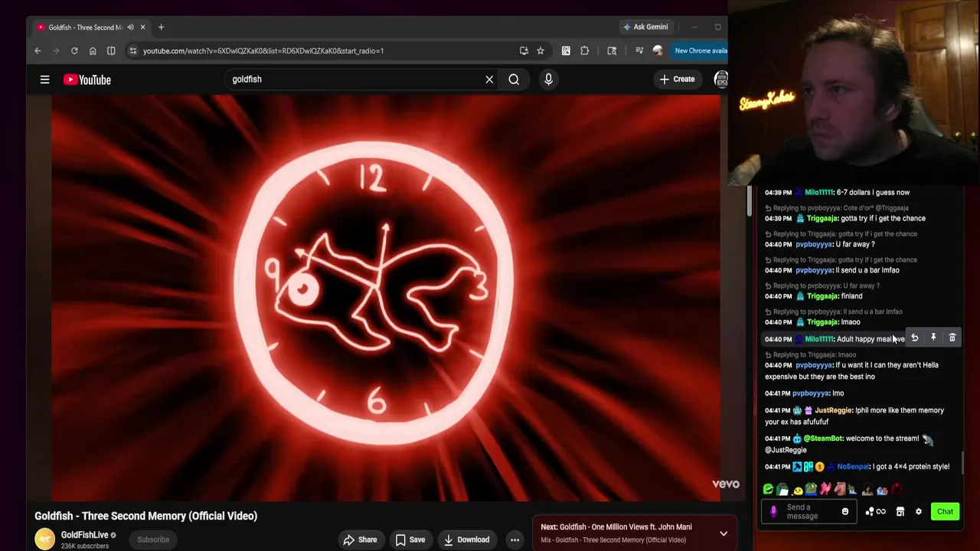Open the Create menu on YouTube

tap(678, 79)
